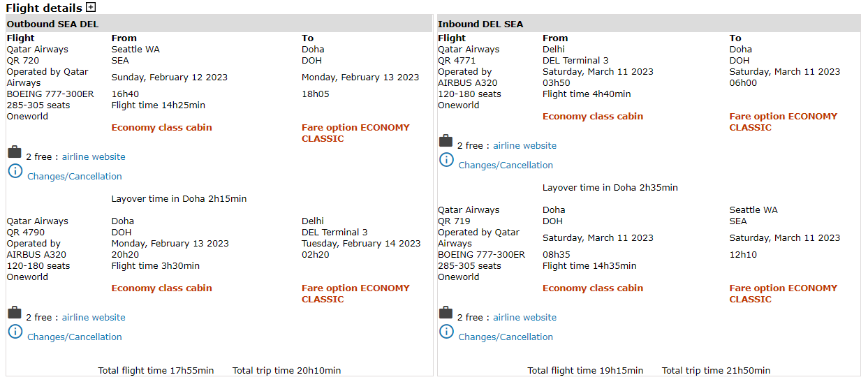Click the info icon for flight QR 4790
Image resolution: width=868 pixels, height=382 pixels.
coord(15,332)
